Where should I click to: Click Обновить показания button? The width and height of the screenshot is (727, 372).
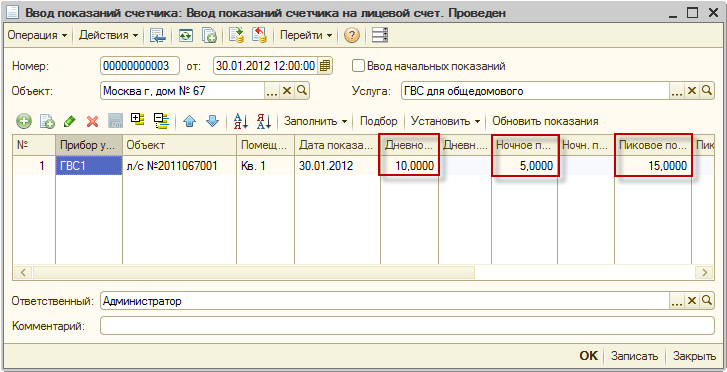[545, 122]
